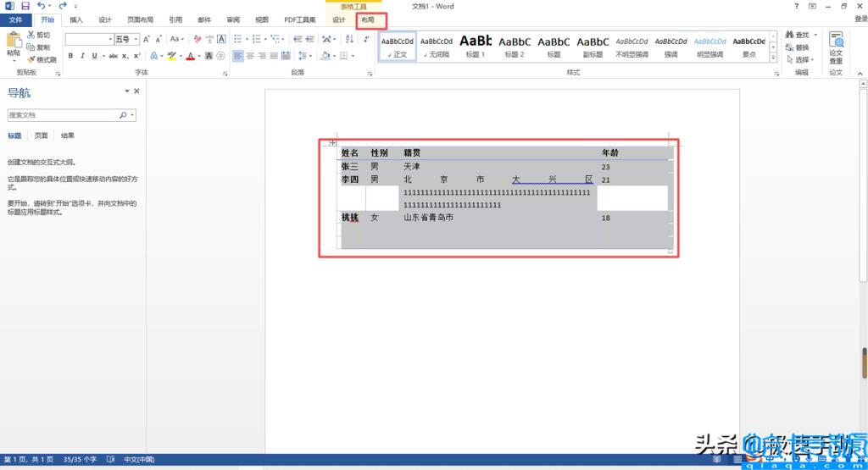868x470 pixels.
Task: Redo the last action
Action: coord(62,6)
